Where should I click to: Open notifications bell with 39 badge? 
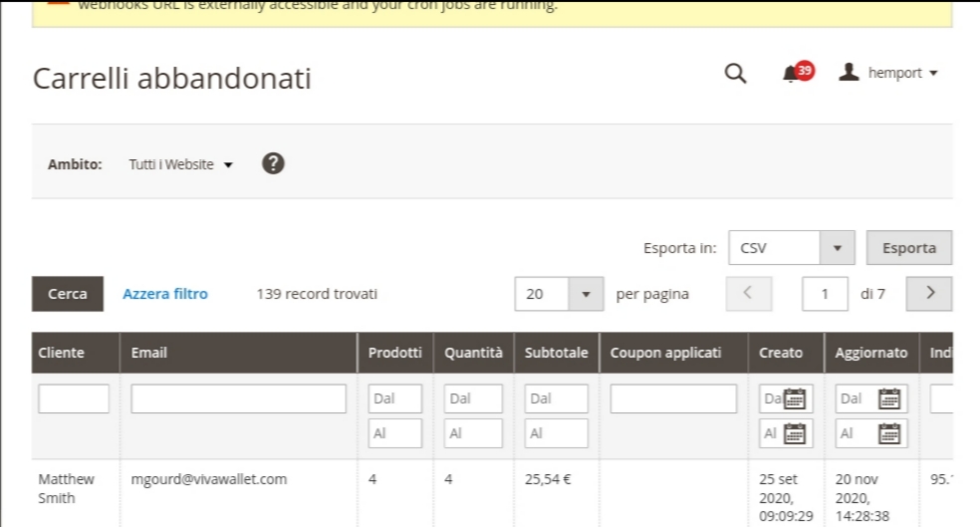point(798,73)
